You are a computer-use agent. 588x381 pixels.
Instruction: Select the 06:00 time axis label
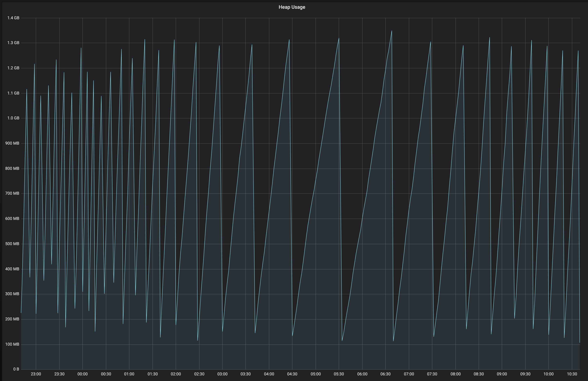(x=362, y=374)
